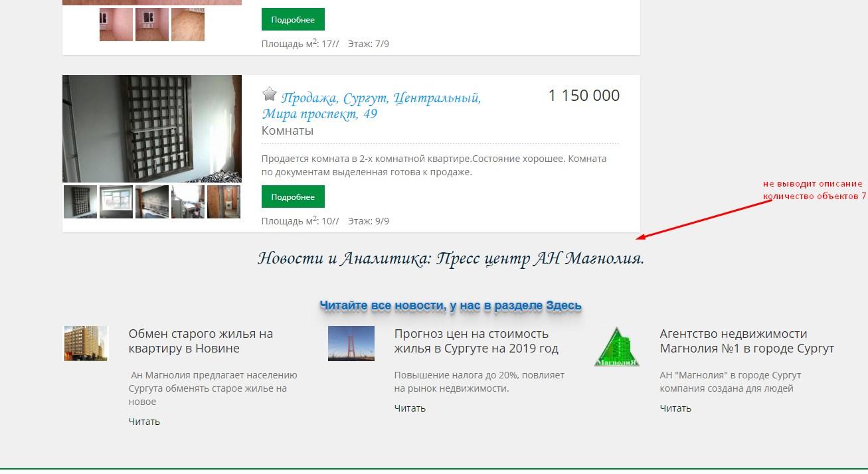View the large wall-rack photo of the room listing
Screen dimensions: 868x474
152,129
